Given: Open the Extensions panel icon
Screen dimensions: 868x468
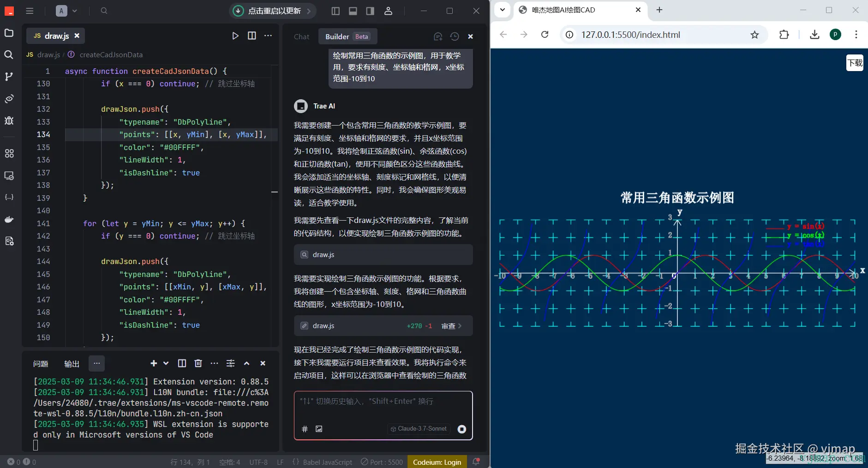Looking at the screenshot, I should point(8,154).
